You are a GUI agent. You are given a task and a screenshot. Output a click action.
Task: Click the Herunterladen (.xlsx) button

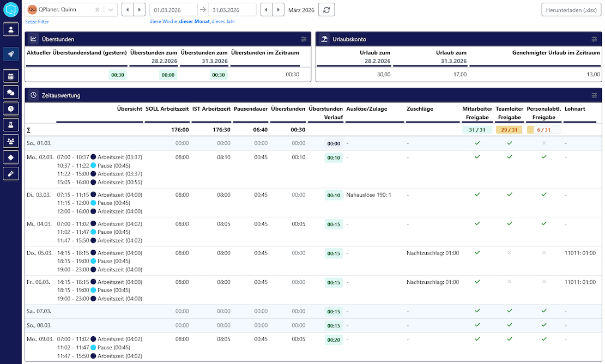coord(571,10)
